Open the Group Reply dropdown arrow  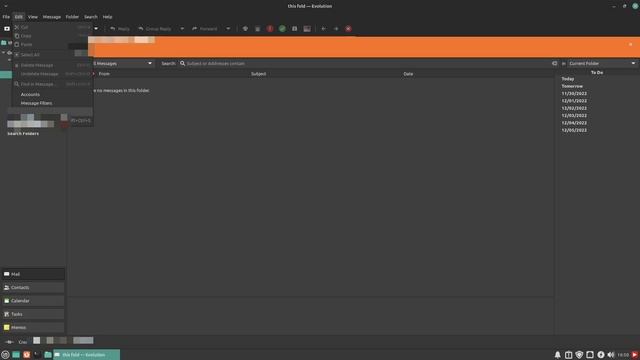(182, 29)
